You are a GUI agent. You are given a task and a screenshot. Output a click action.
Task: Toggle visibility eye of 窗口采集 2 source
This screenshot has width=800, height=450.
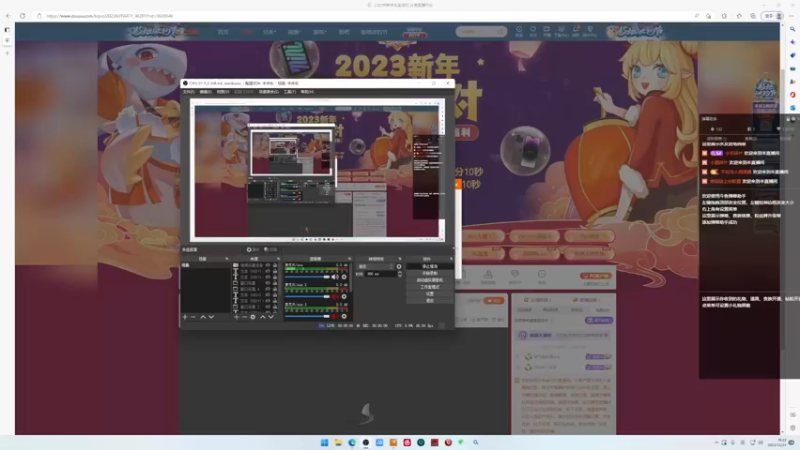click(268, 307)
